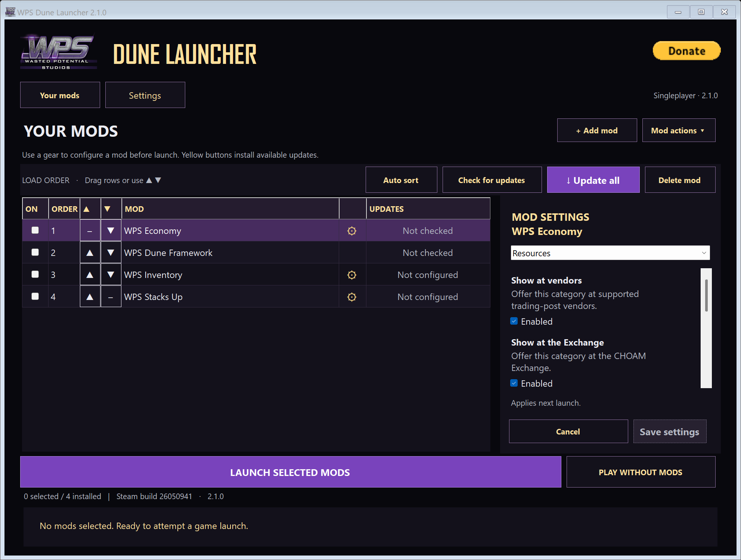
Task: Click the + Add mod button
Action: [x=597, y=130]
